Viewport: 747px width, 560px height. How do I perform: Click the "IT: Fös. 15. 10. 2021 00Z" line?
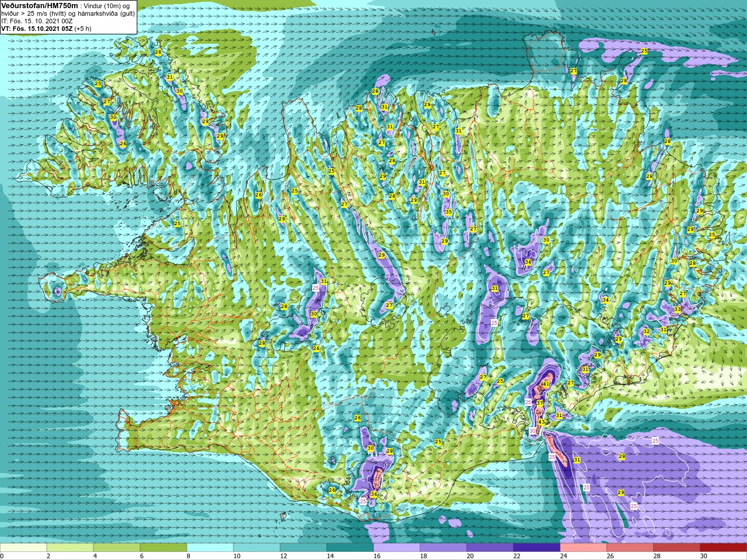[x=37, y=21]
